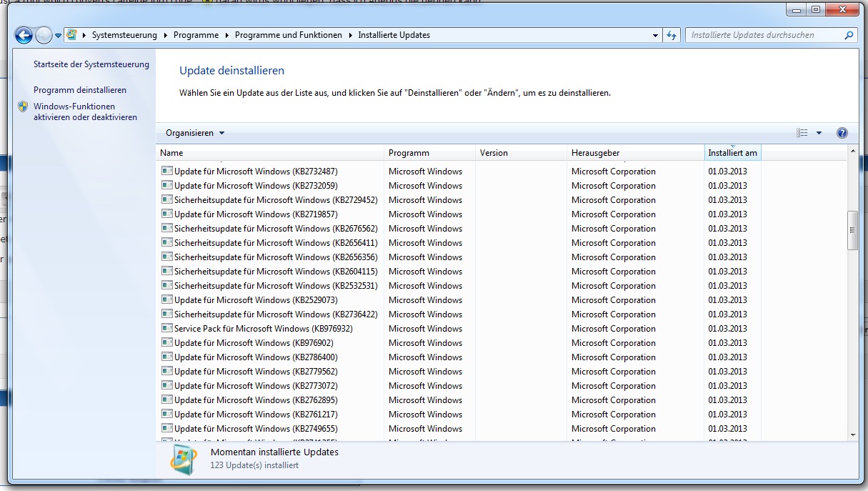The height and width of the screenshot is (491, 868).
Task: Sort list by Installiert am column header
Action: tap(733, 153)
